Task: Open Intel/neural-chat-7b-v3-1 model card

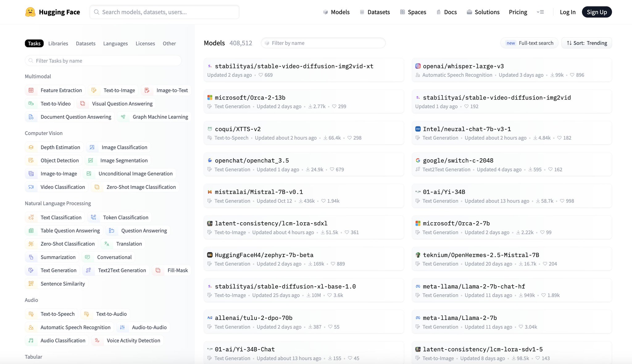Action: [512, 133]
